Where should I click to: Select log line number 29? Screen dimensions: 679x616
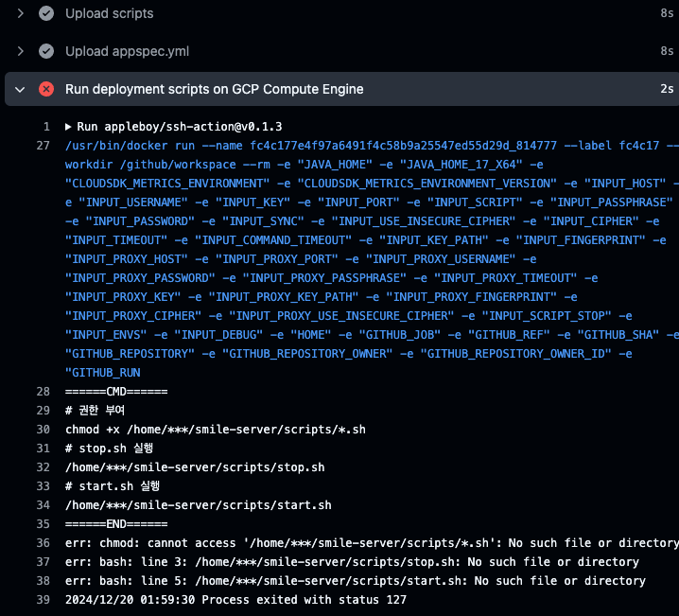(44, 411)
